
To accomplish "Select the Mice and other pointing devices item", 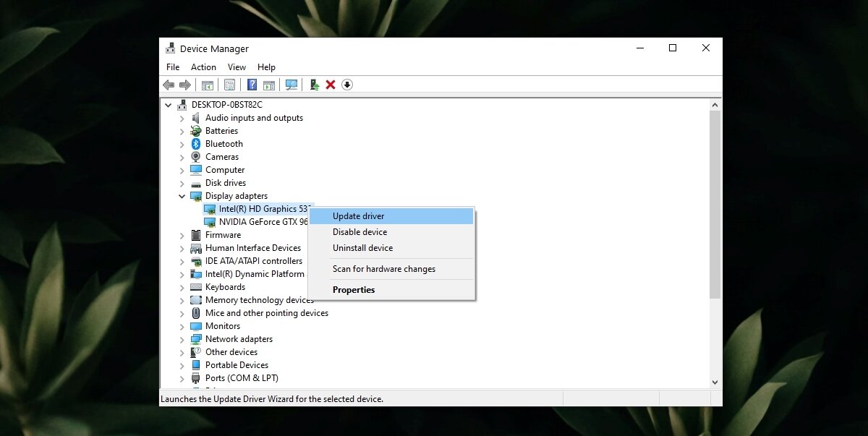I will [266, 313].
